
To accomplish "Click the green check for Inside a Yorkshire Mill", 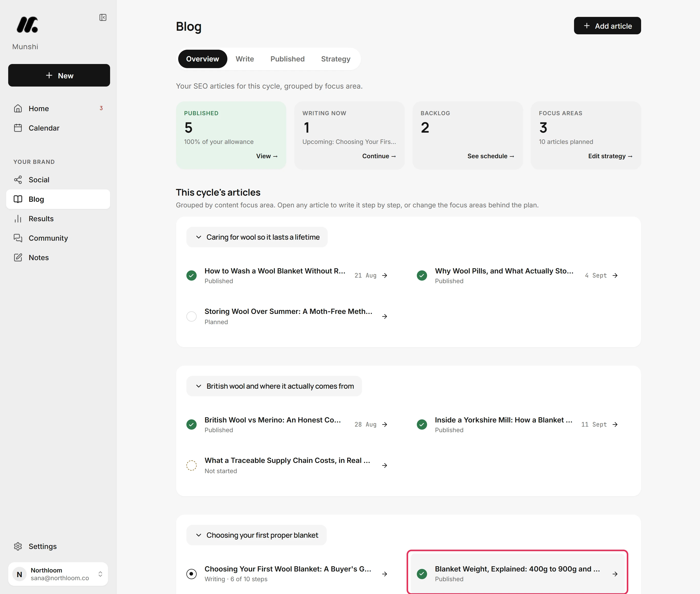I will pyautogui.click(x=422, y=425).
